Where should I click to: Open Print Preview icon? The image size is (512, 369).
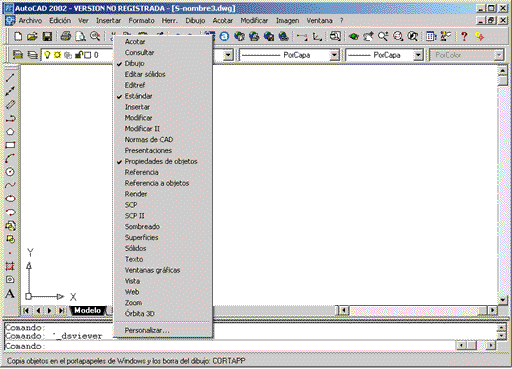pyautogui.click(x=80, y=36)
